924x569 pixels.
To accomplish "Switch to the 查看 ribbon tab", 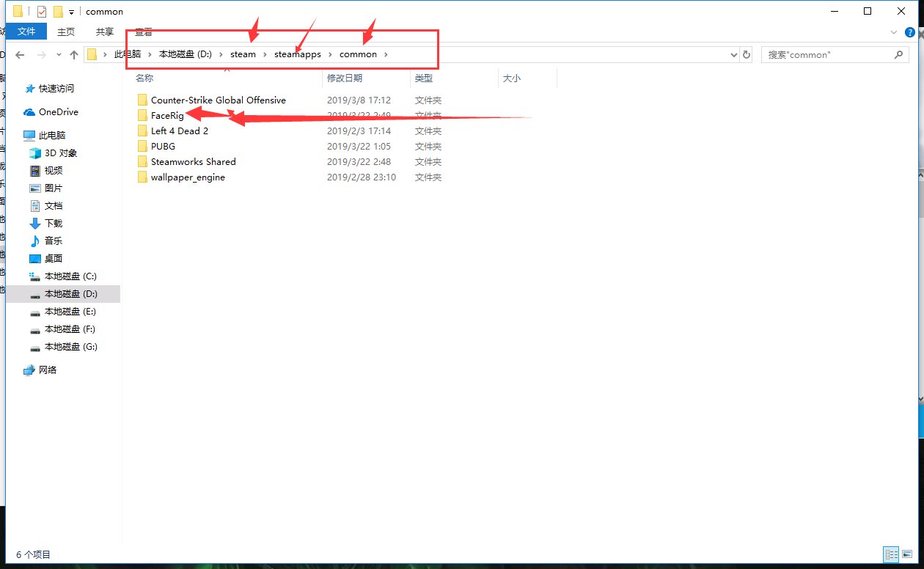I will pos(144,32).
